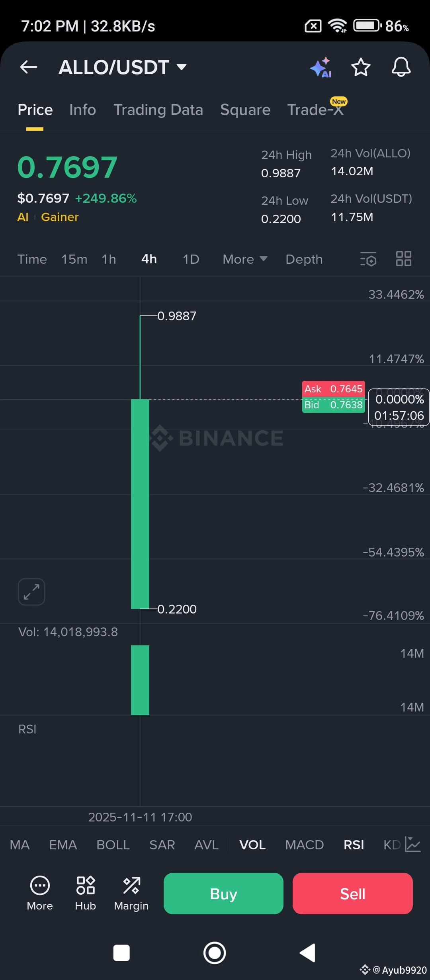
Task: Tap the red Sell button
Action: point(353,894)
